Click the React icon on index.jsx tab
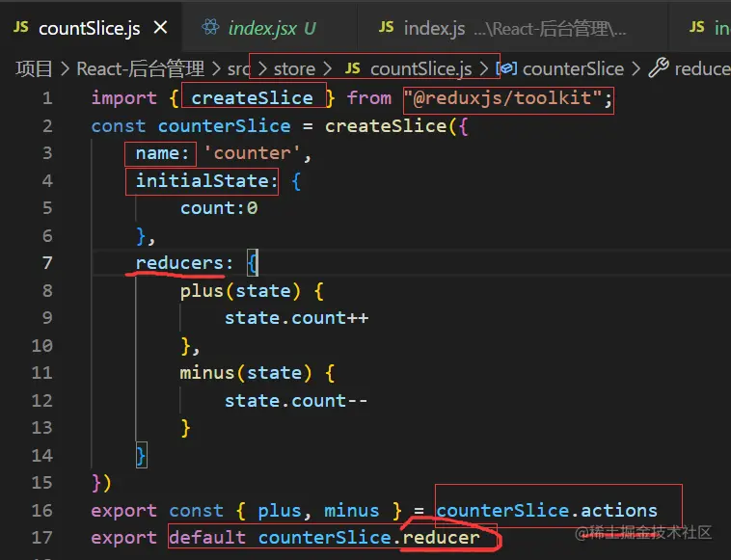731x560 pixels. (x=210, y=28)
